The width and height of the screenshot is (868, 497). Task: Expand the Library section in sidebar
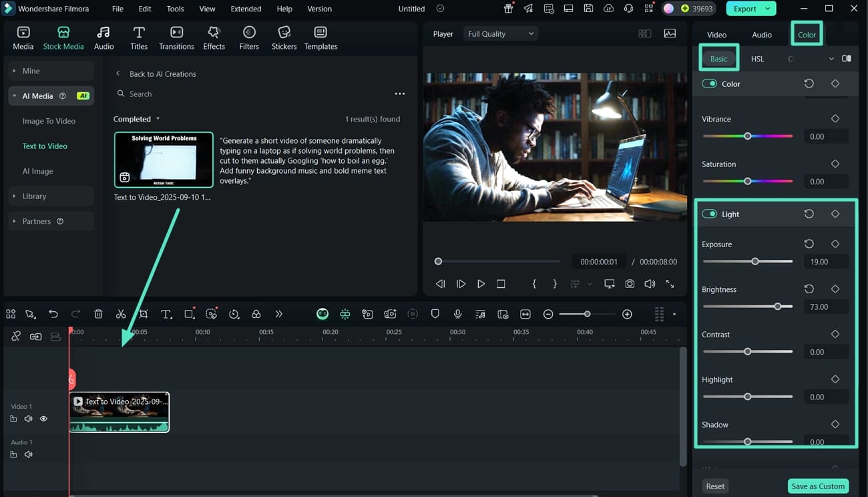34,196
